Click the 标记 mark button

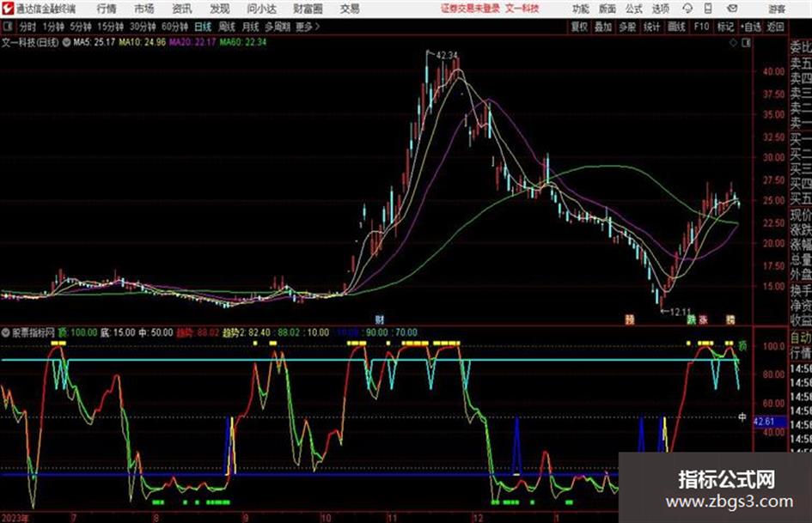(x=725, y=27)
